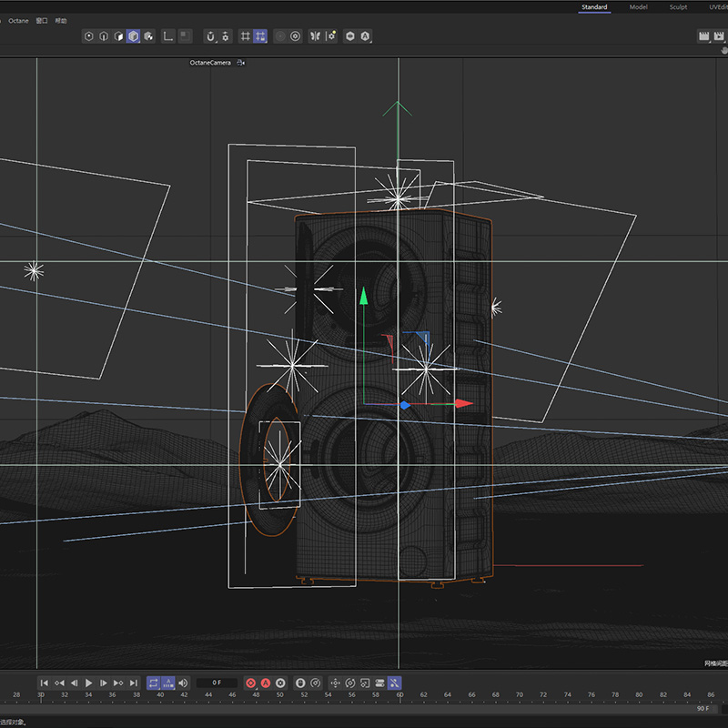Click the axis L-shaped icon
Image resolution: width=728 pixels, height=728 pixels.
(x=168, y=36)
